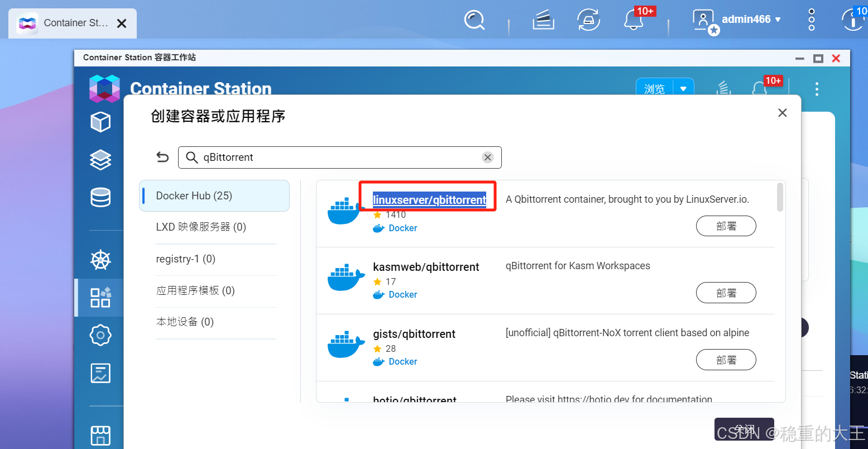
Task: Click the LinuxServer.io description text
Action: (627, 199)
